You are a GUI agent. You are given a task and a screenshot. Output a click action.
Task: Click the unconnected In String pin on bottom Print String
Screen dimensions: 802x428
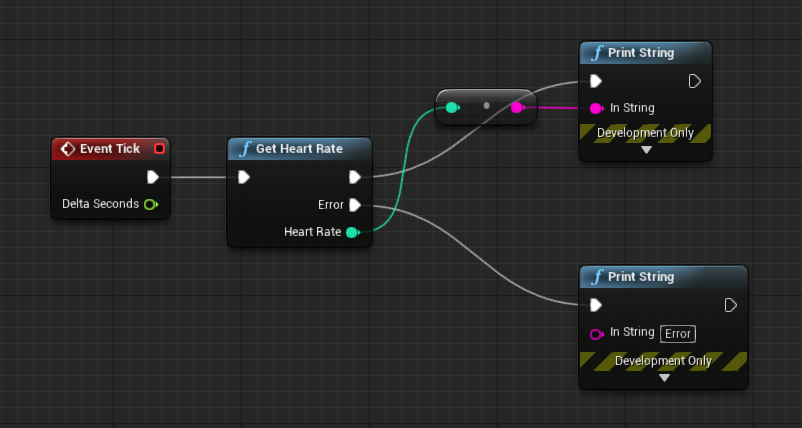tap(596, 333)
